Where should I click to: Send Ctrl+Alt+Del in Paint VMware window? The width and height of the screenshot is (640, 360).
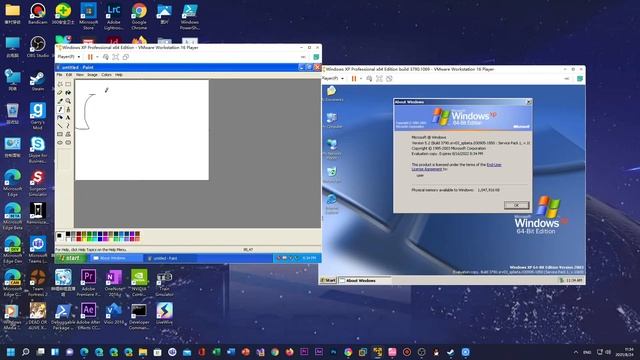(x=106, y=57)
